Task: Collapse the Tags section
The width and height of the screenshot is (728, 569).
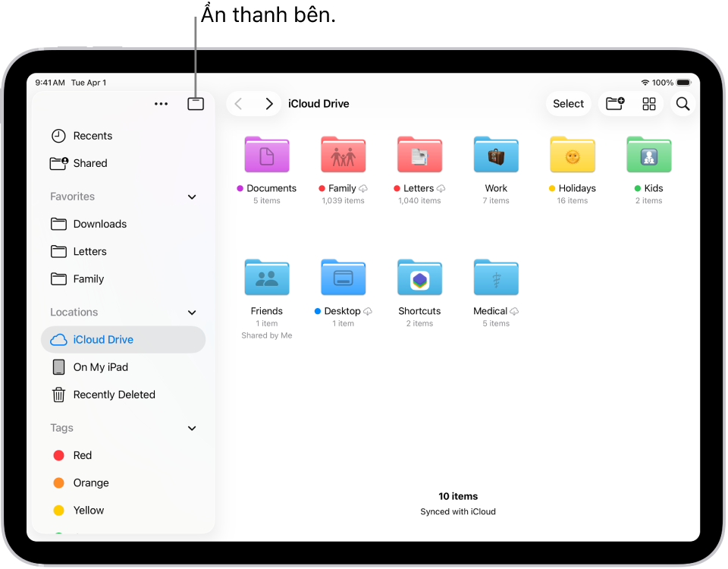Action: coord(191,428)
